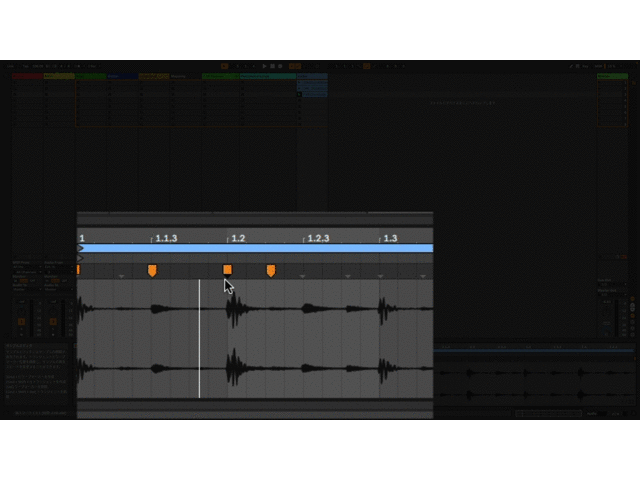Select the orange warp marker near 1.1.3
This screenshot has width=640, height=480.
tap(152, 270)
